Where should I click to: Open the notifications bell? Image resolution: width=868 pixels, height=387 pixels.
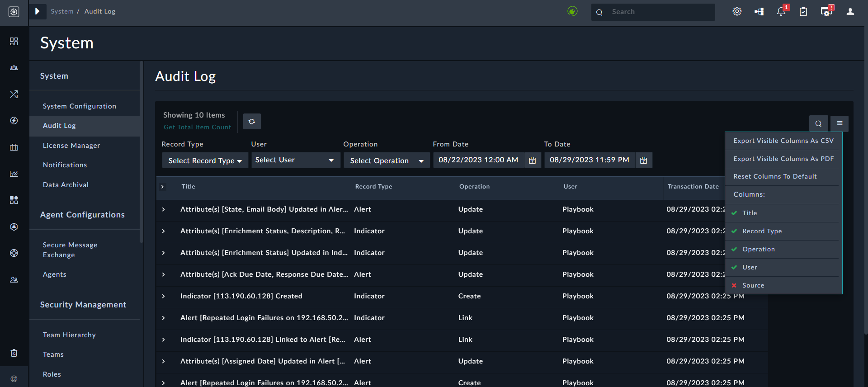pyautogui.click(x=782, y=11)
